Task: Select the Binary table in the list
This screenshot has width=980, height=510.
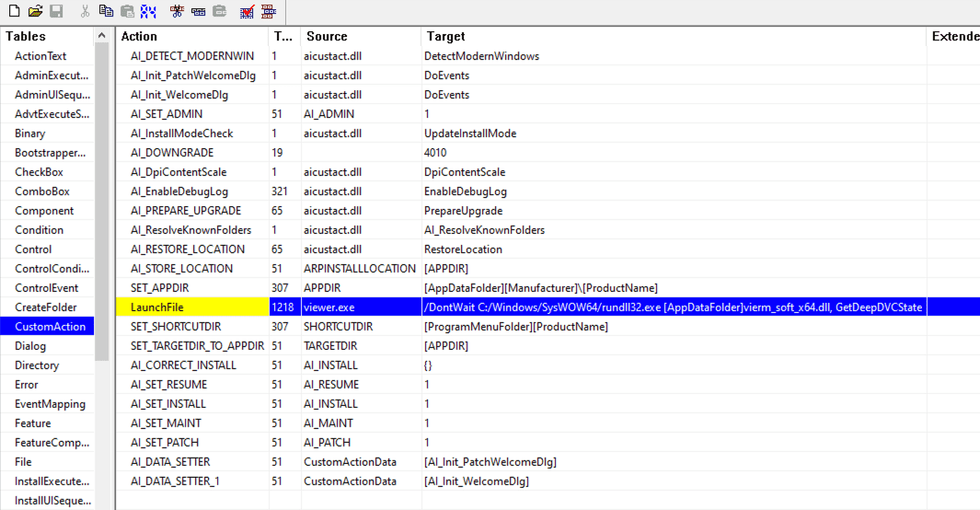Action: click(x=30, y=133)
